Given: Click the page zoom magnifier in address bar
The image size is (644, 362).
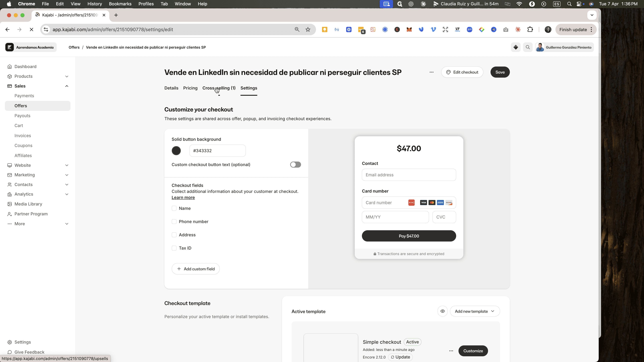Looking at the screenshot, I should pos(297,29).
